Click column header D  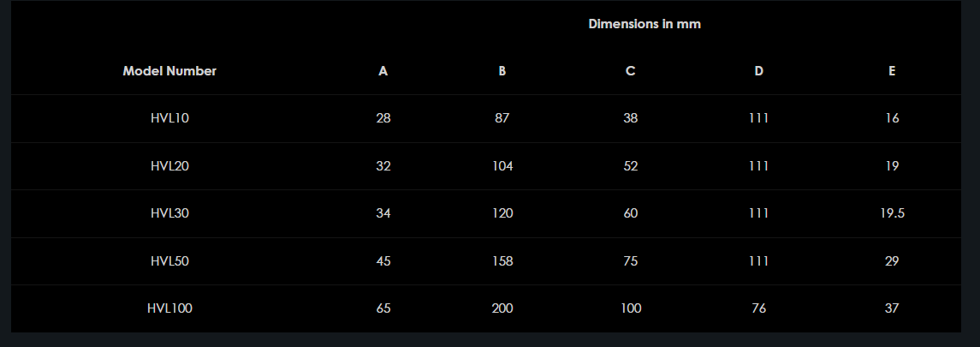tap(759, 71)
